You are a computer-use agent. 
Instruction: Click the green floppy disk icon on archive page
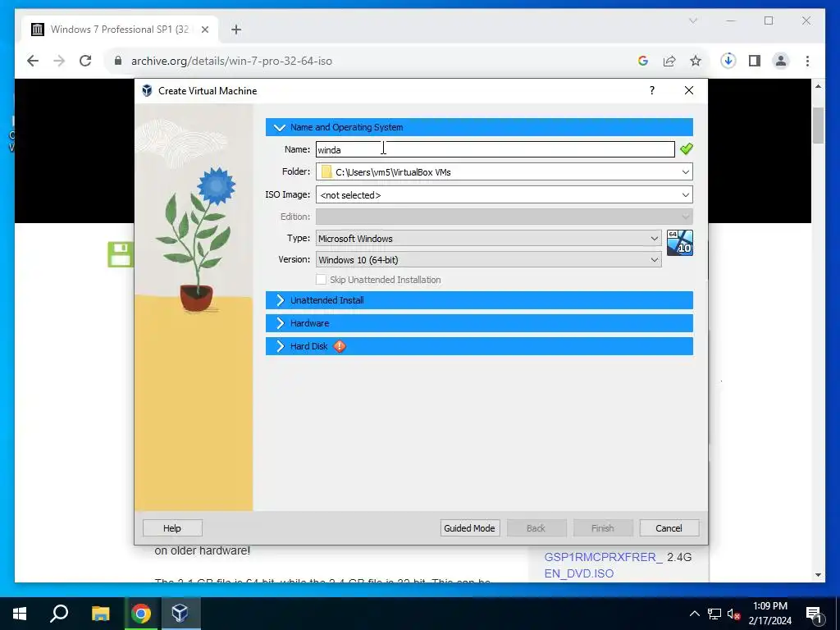[121, 254]
